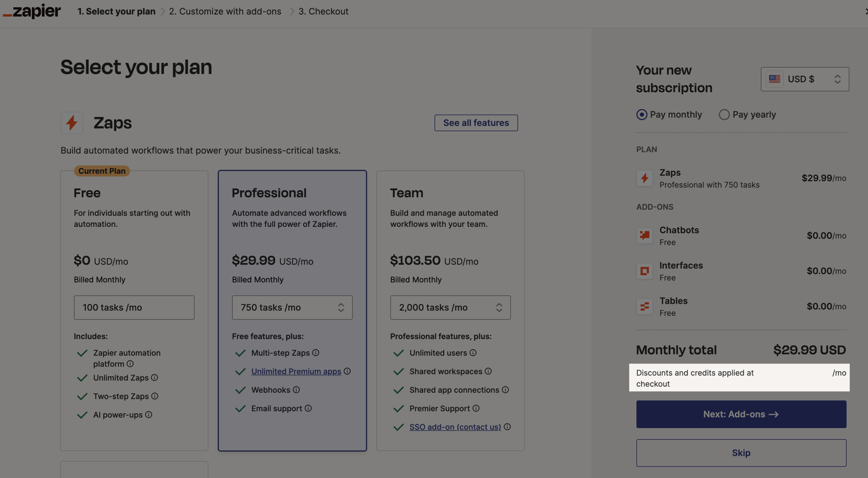Select the Team plan card

[450, 311]
